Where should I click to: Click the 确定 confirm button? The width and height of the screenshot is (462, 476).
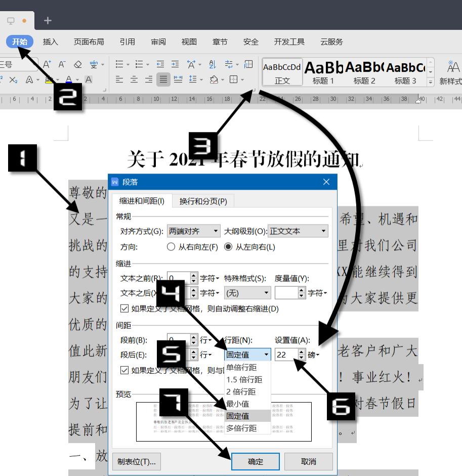(256, 461)
